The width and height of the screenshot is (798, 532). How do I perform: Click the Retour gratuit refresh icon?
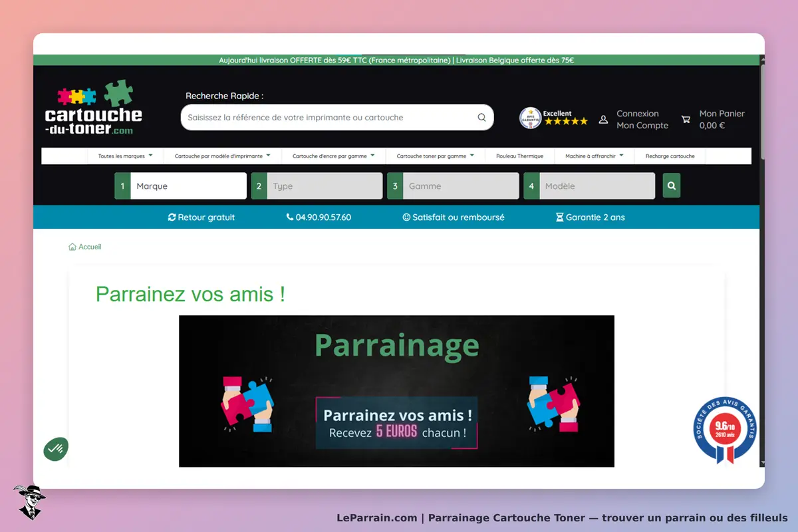pyautogui.click(x=172, y=217)
